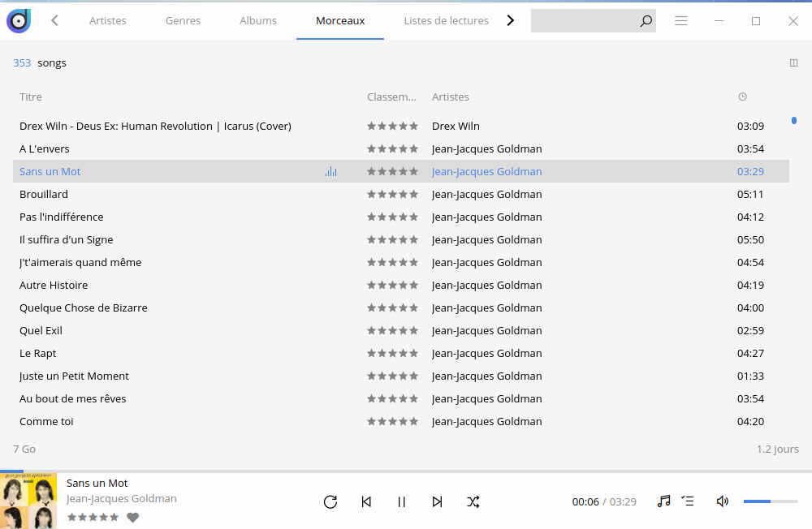Image resolution: width=812 pixels, height=529 pixels.
Task: Toggle the repeat loop mode
Action: (x=330, y=501)
